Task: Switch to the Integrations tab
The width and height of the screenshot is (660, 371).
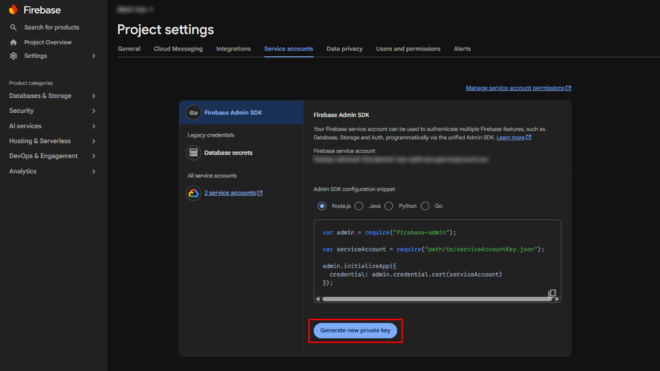Action: coord(233,49)
